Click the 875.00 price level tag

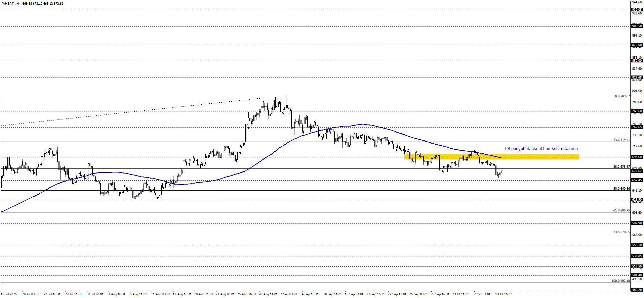(637, 45)
